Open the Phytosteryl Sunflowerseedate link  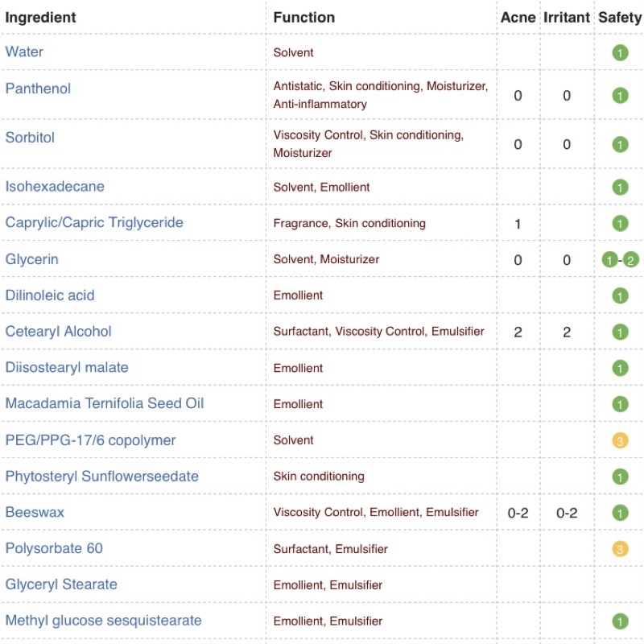click(x=101, y=477)
